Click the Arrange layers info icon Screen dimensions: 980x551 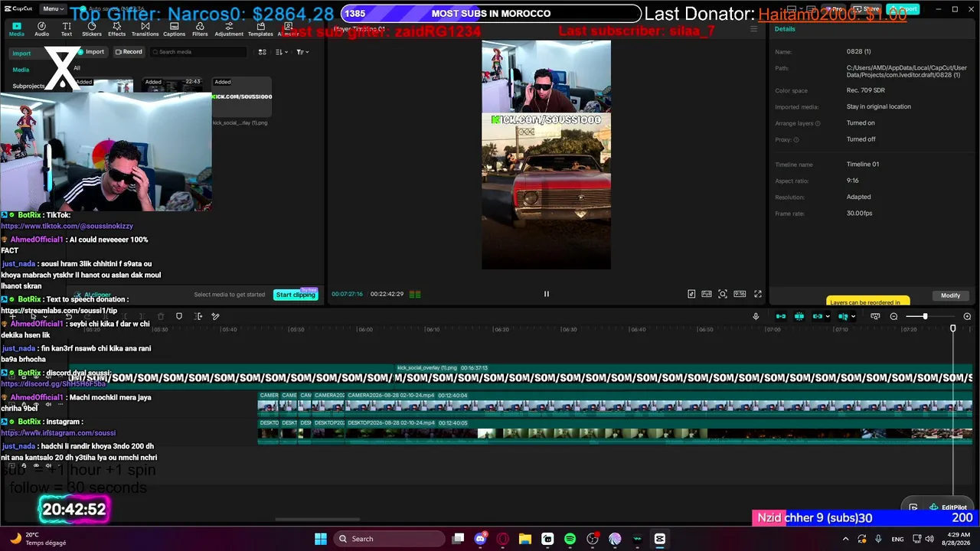tap(818, 123)
